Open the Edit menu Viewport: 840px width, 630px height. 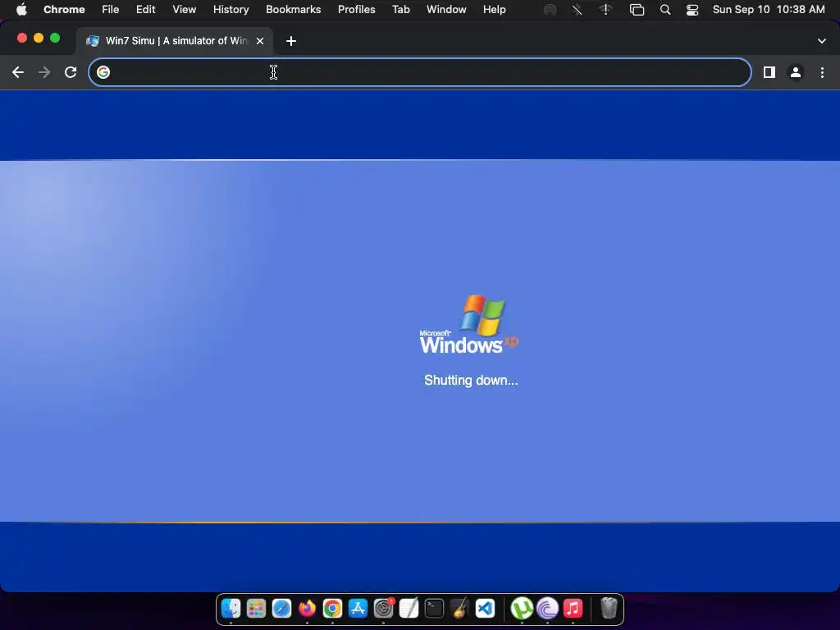click(146, 10)
